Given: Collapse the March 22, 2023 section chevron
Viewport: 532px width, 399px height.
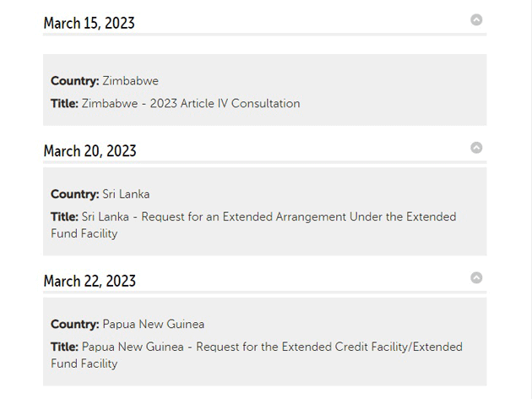Looking at the screenshot, I should tap(476, 277).
